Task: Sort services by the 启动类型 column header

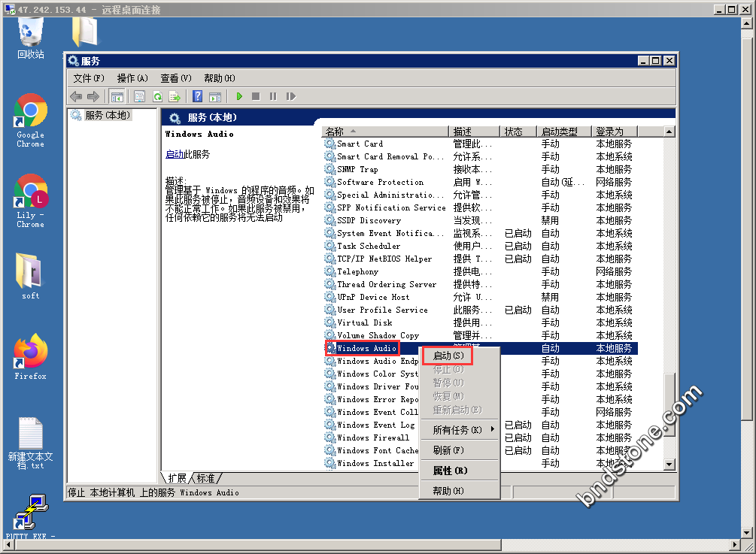Action: (x=561, y=132)
